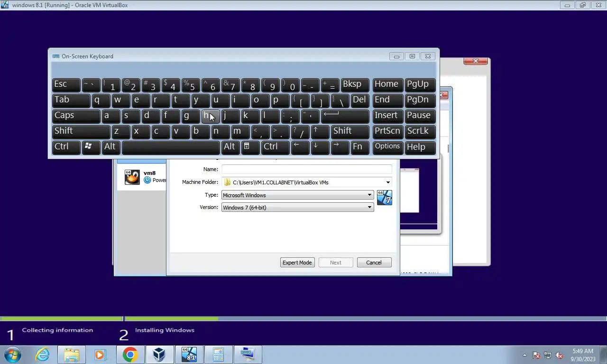The width and height of the screenshot is (607, 364).
Task: Click the left arrow key
Action: point(300,147)
